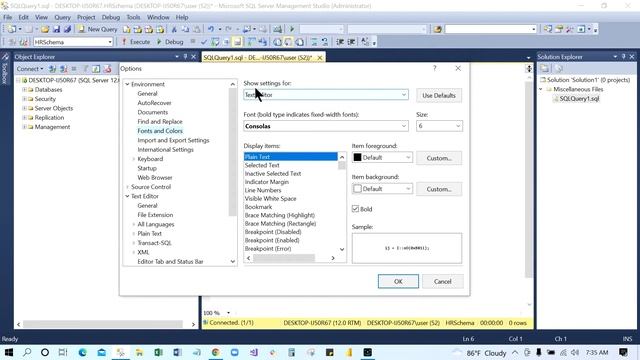Click the Cut scissors icon in toolbar

pos(174,29)
